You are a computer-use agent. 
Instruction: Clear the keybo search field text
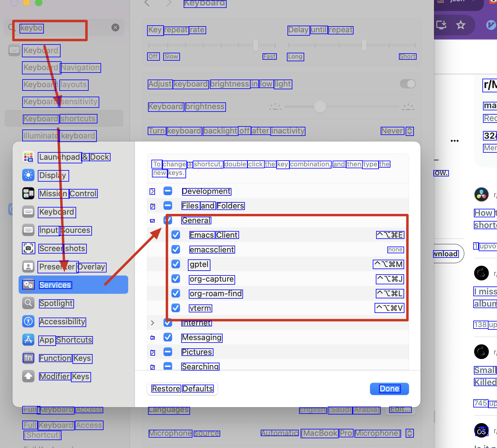[x=115, y=28]
